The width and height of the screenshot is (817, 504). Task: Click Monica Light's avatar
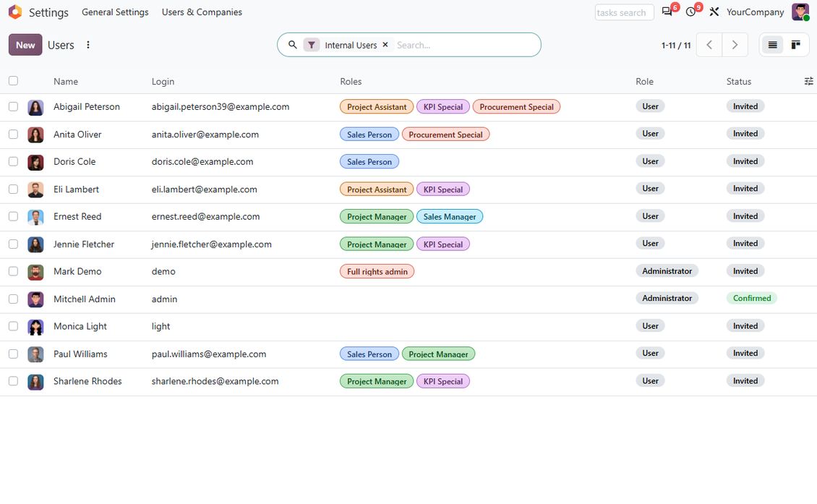pyautogui.click(x=35, y=327)
